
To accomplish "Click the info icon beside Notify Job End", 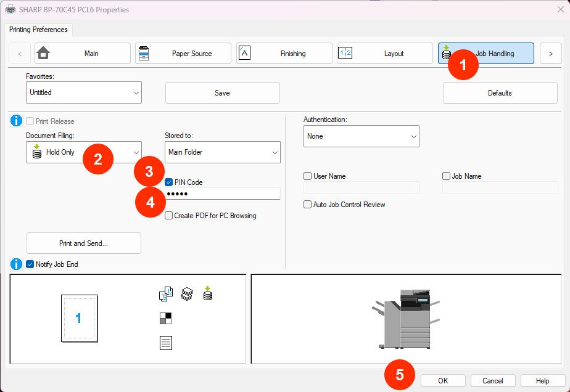I will (x=15, y=264).
